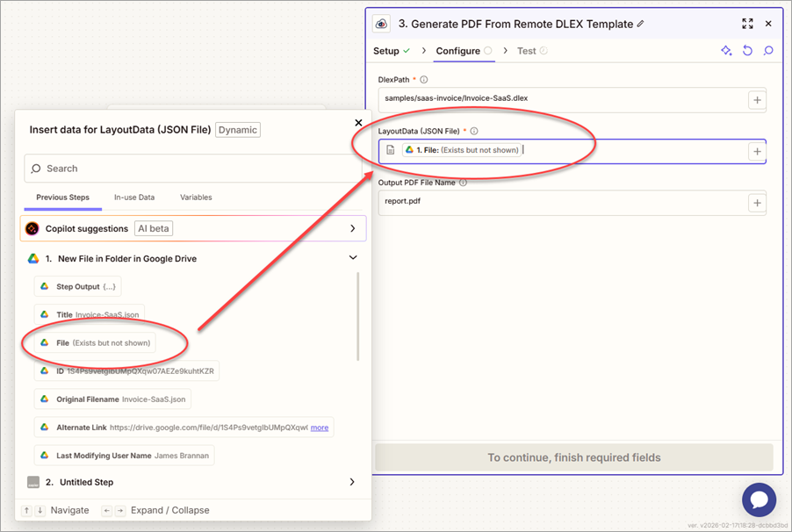Click the info icon next to LayoutData label

474,131
